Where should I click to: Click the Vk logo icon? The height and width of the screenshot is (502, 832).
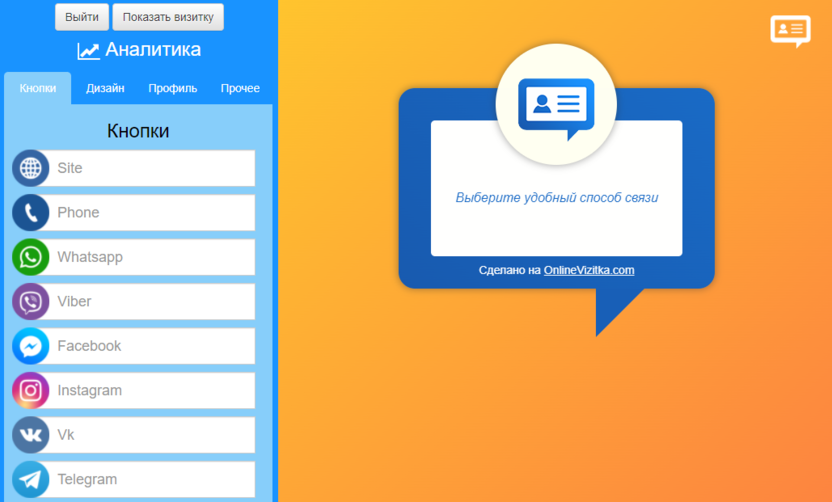pyautogui.click(x=31, y=435)
